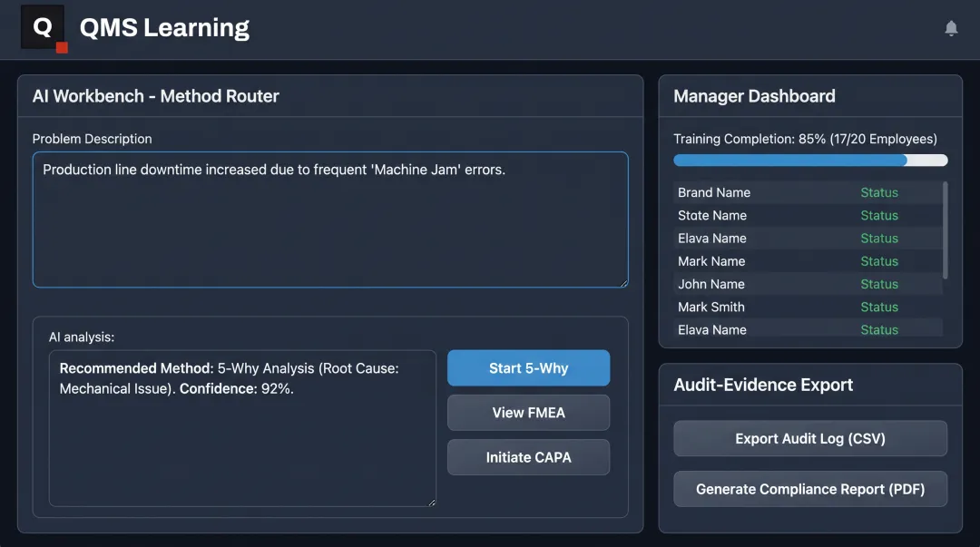The height and width of the screenshot is (547, 980).
Task: Select the Brand Name row
Action: [x=808, y=192]
